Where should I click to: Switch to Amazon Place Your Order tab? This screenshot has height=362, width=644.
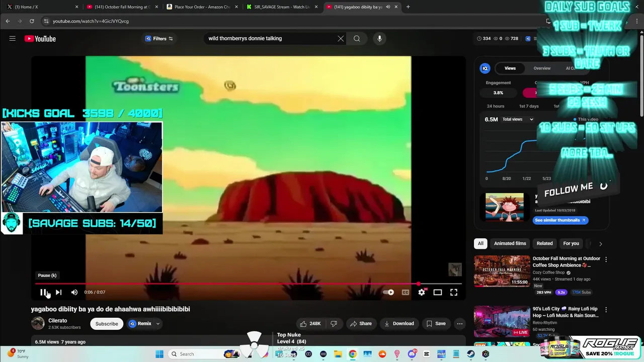[201, 7]
